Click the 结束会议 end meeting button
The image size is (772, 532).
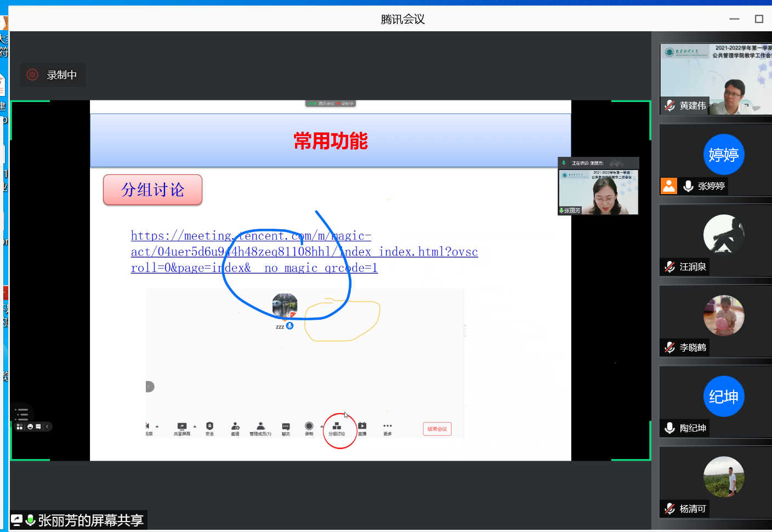(437, 429)
